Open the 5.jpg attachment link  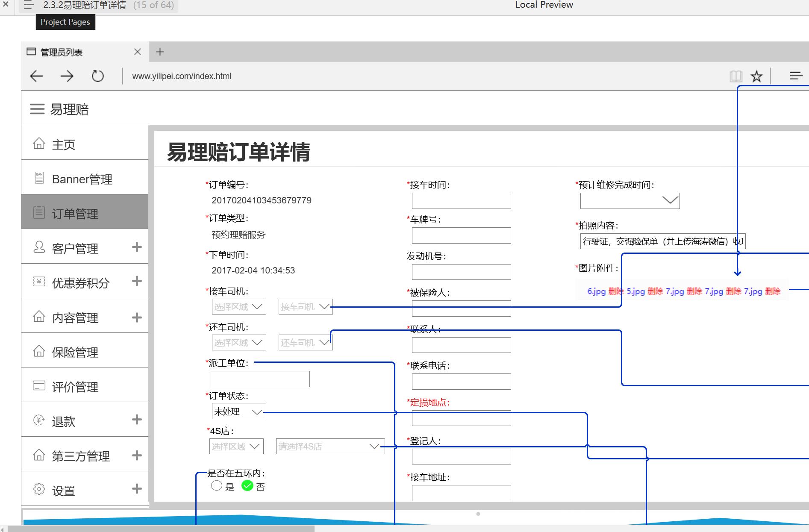635,291
